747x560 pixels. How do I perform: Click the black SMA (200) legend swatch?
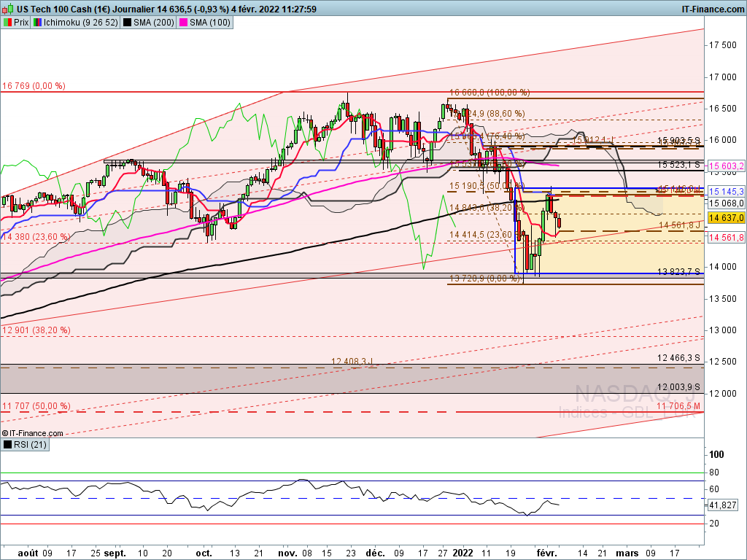(x=128, y=23)
